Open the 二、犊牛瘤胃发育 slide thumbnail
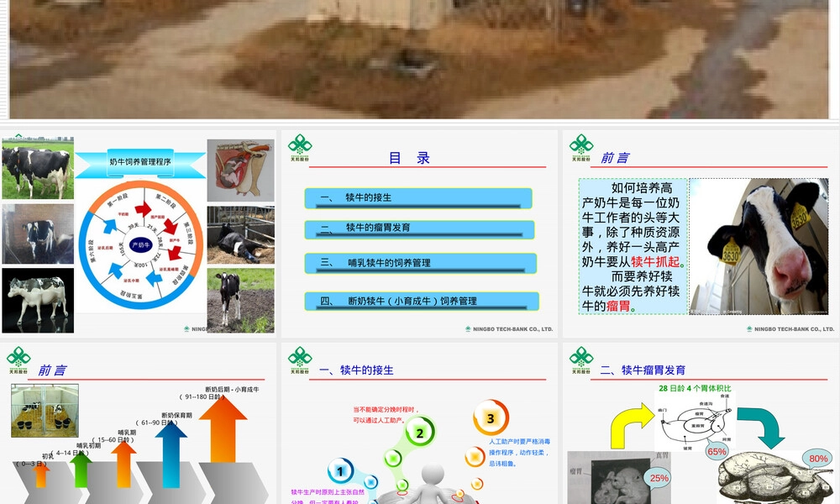 pos(701,423)
